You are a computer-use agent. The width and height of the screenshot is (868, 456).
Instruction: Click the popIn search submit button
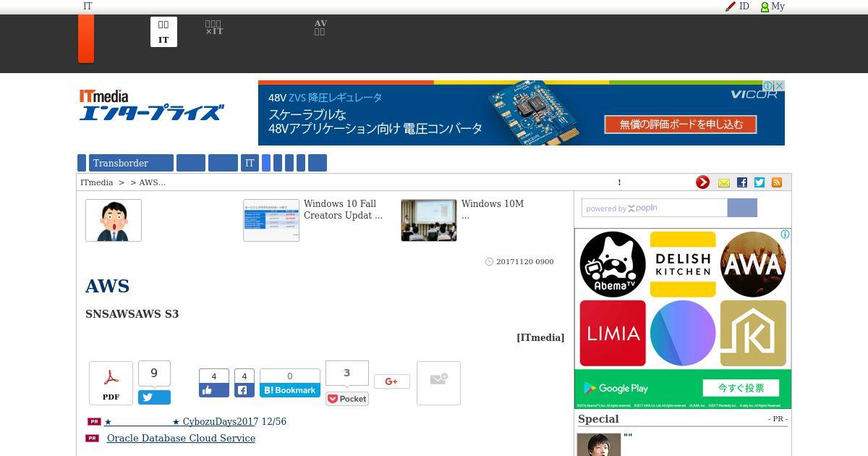click(x=742, y=208)
